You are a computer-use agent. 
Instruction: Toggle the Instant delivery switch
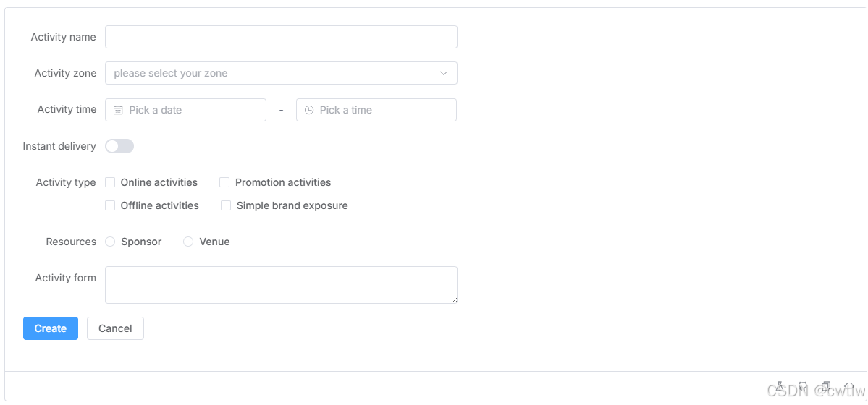(x=119, y=146)
